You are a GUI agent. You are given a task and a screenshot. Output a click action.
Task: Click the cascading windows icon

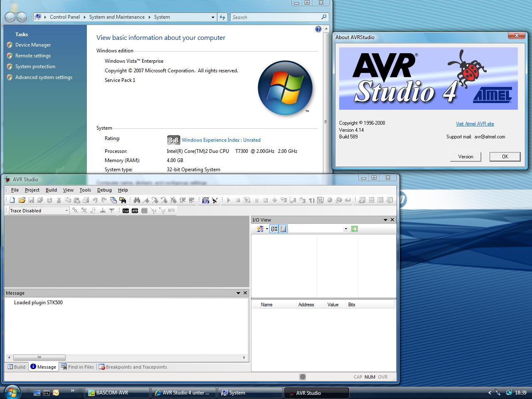coord(113,200)
